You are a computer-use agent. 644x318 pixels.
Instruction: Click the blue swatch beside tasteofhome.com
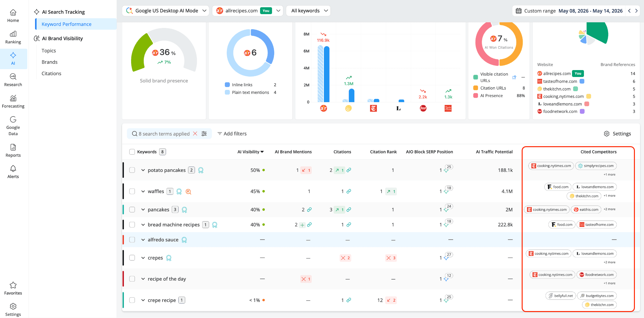pyautogui.click(x=582, y=81)
